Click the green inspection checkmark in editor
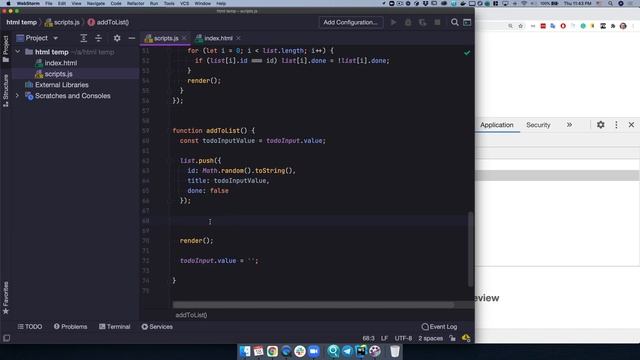640x360 pixels. pos(467,53)
